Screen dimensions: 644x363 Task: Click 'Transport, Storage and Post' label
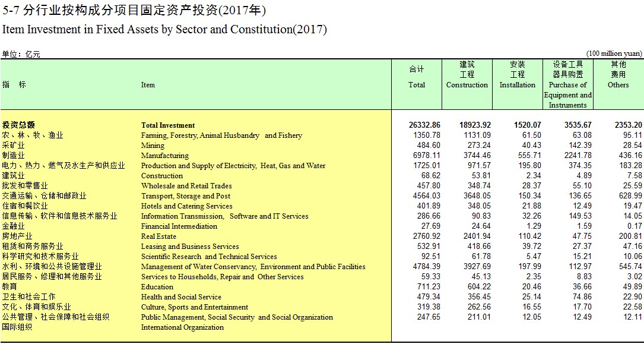coord(186,196)
